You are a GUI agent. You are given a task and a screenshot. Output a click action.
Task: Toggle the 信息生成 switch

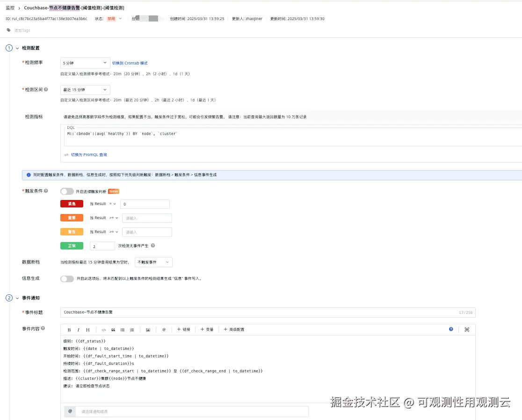67,278
